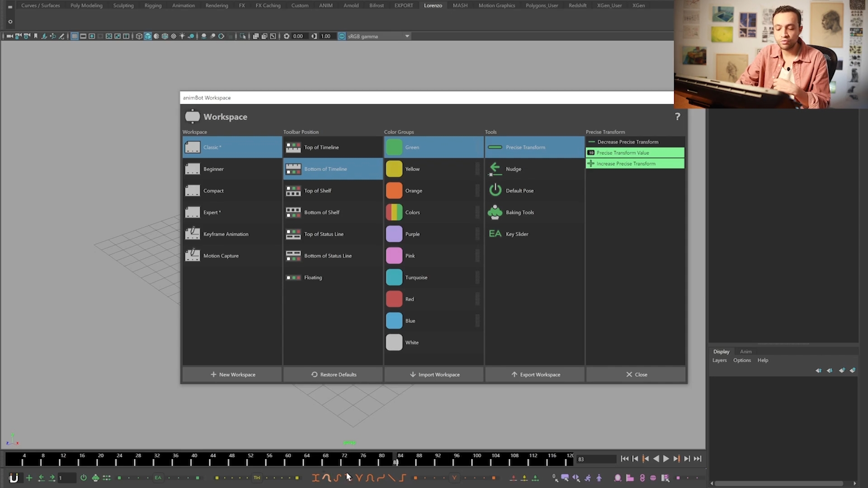The height and width of the screenshot is (488, 868).
Task: Select Top of Shelf toolbar position
Action: pyautogui.click(x=333, y=191)
